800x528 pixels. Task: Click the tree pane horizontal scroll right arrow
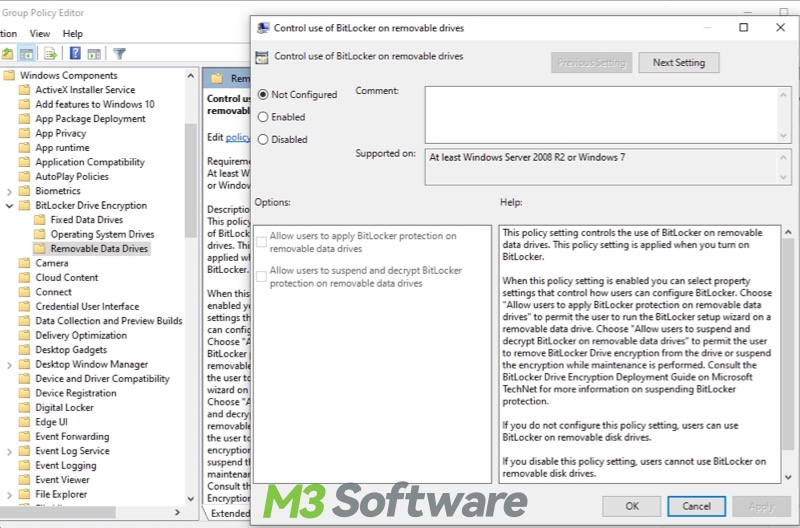(177, 512)
